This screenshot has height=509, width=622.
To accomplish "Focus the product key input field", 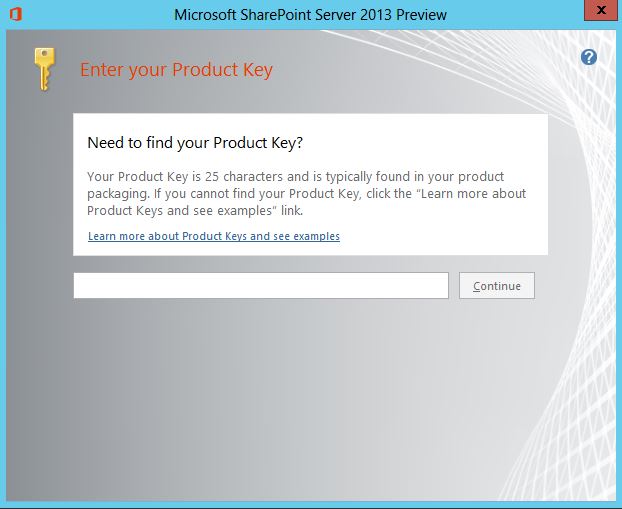I will point(261,285).
